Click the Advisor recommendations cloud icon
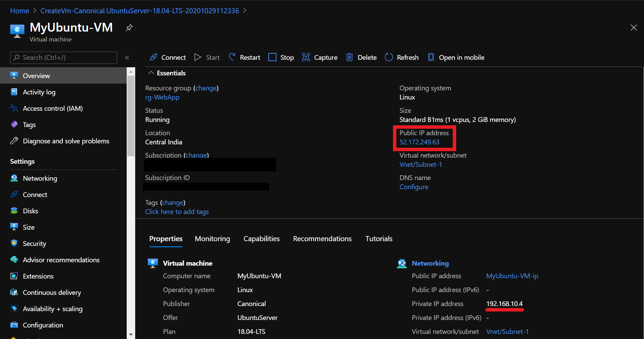 click(14, 260)
